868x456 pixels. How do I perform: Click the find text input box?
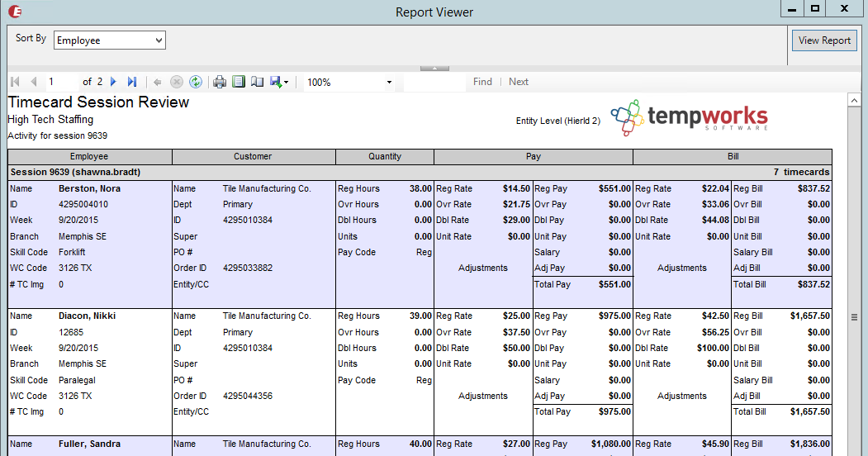coord(434,82)
